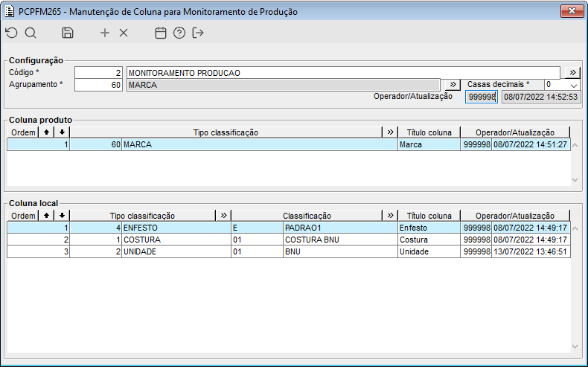Select the UNIDADE row type cell

tap(176, 251)
